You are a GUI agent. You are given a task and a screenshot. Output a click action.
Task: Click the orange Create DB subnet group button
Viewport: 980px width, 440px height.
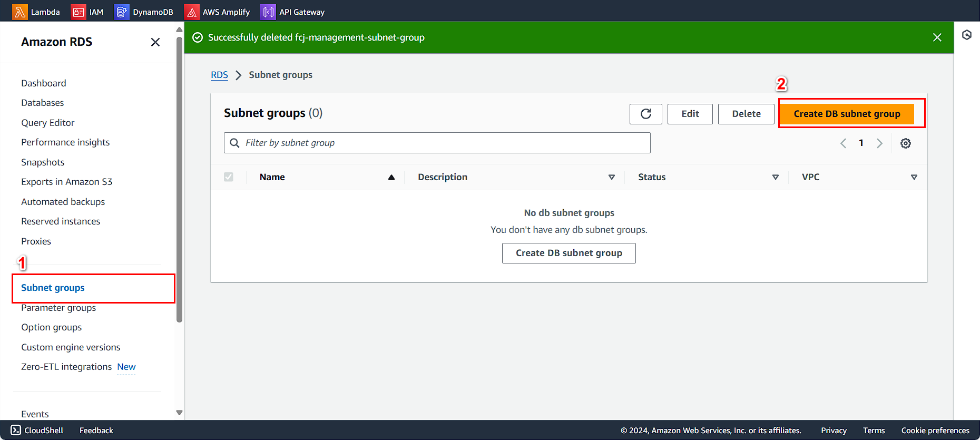pos(847,114)
